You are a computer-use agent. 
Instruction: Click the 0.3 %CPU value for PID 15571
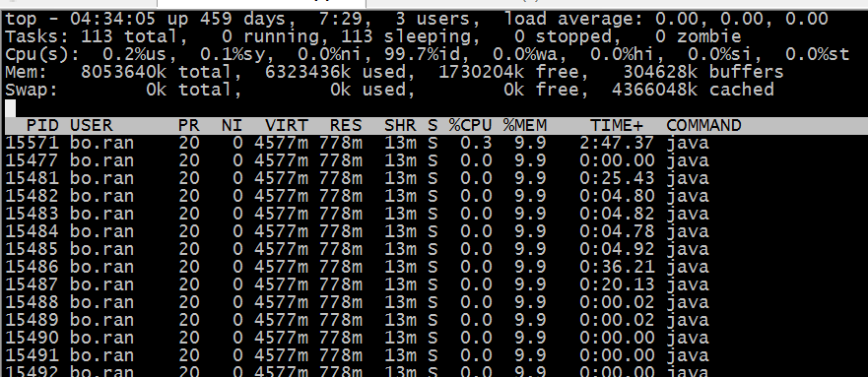pos(476,143)
